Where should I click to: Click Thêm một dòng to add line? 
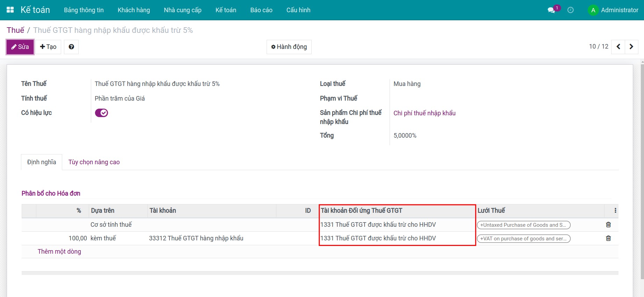(x=59, y=252)
